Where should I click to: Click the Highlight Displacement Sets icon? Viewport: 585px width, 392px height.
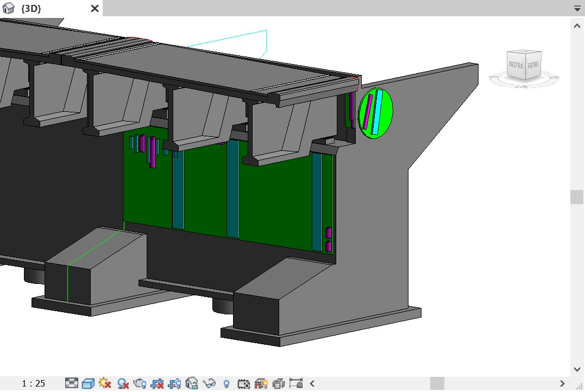(279, 383)
